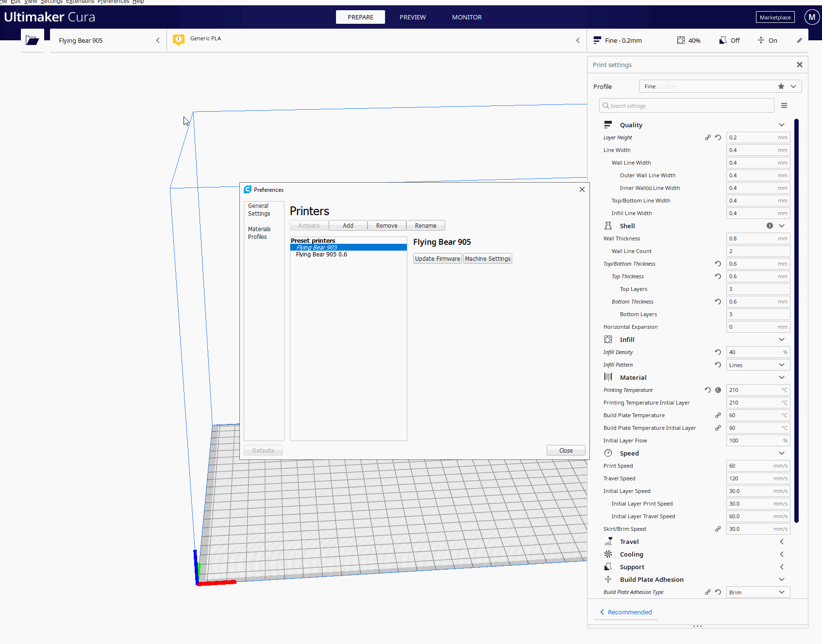Image resolution: width=822 pixels, height=644 pixels.
Task: Click the infill 40% icon in summary bar
Action: [x=681, y=40]
